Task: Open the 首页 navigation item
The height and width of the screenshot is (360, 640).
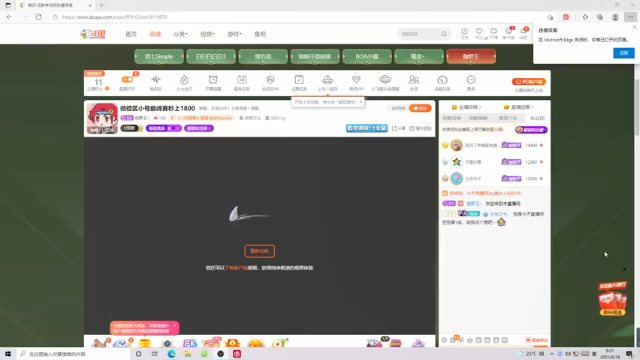Action: pyautogui.click(x=131, y=34)
